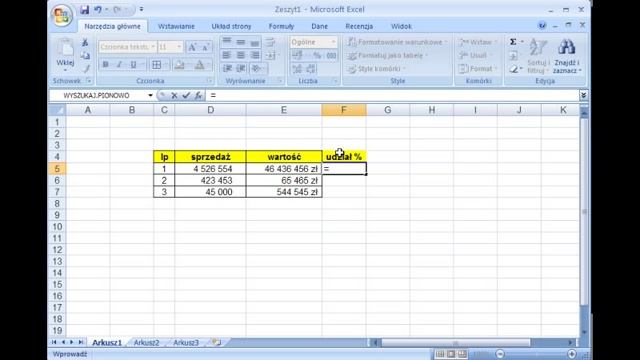Click the Wstaw cells button
Screen dimensions: 640x360
478,42
